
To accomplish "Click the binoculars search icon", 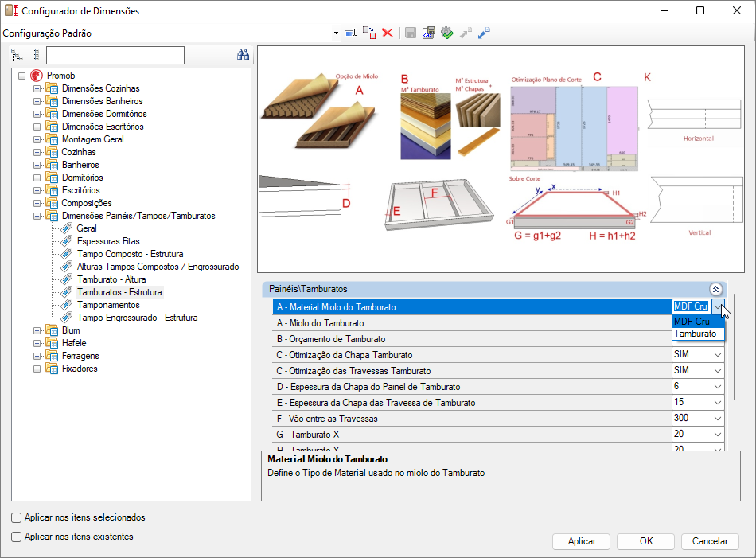I will [x=244, y=55].
